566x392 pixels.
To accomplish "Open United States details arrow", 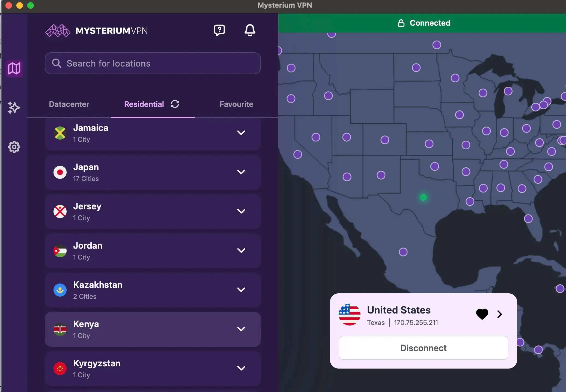I will click(500, 314).
